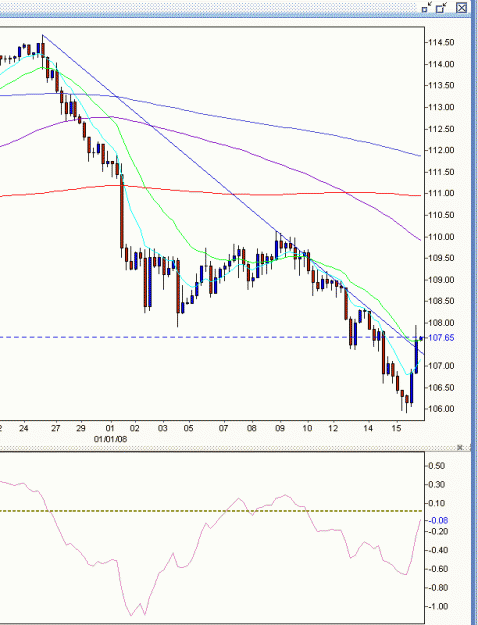Image resolution: width=478 pixels, height=625 pixels.
Task: Click the -0.60 indicator scale label
Action: [438, 569]
